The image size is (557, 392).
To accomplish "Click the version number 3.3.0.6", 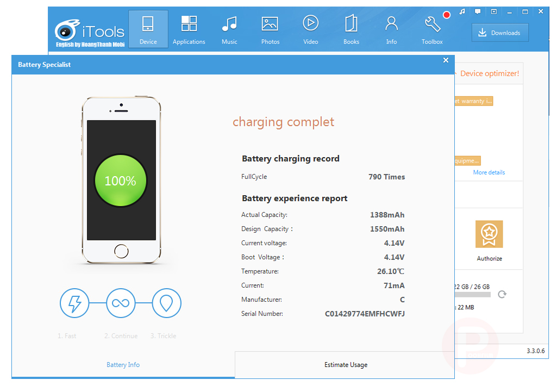I will (535, 351).
